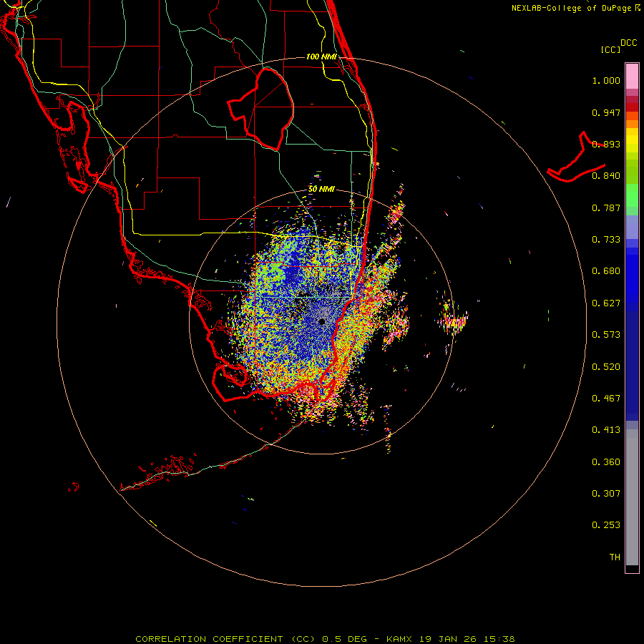
Task: Click the 100 NMI range ring label
Action: 321,57
